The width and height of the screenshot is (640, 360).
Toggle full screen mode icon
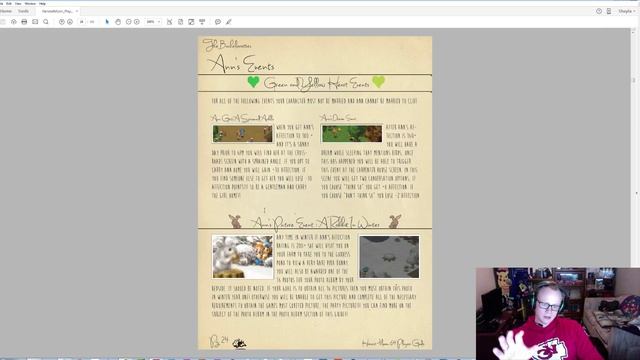[191, 22]
